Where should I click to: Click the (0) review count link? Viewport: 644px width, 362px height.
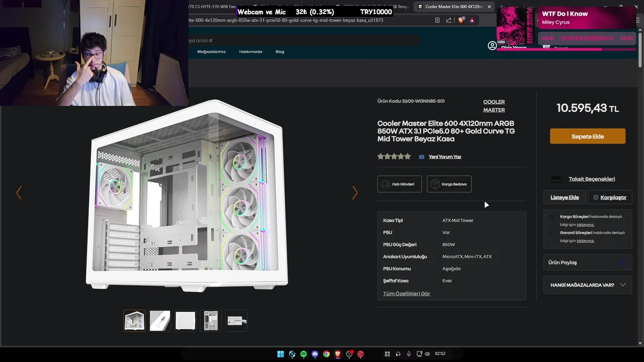click(x=422, y=157)
